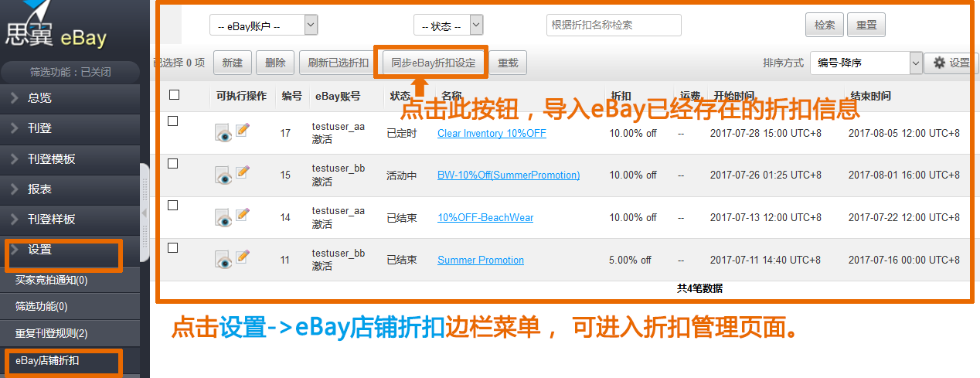The image size is (980, 378).
Task: Click the 已定时 status cell
Action: pyautogui.click(x=401, y=133)
